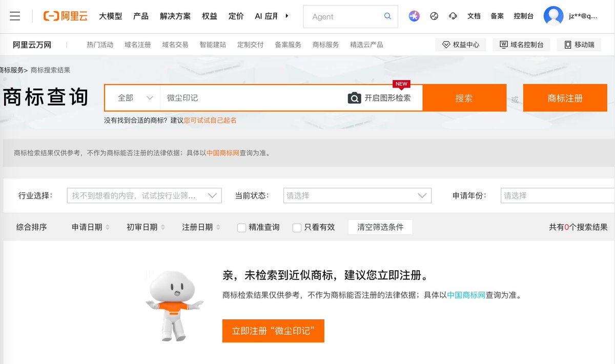615x364 pixels.
Task: Open the 热门活动 tab
Action: 100,45
